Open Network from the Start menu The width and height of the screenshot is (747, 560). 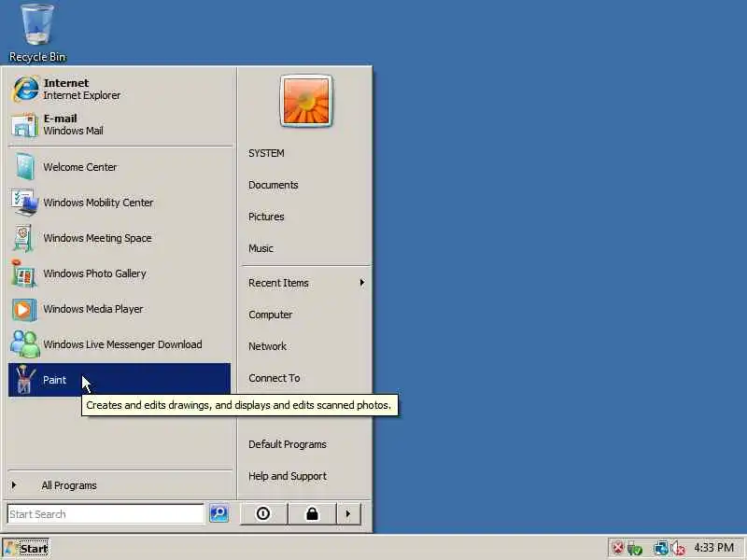click(x=305, y=346)
